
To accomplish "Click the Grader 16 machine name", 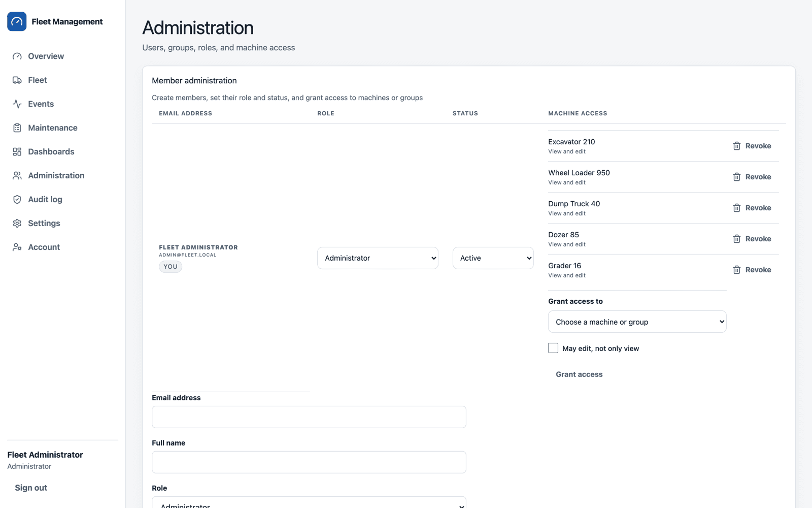I will click(564, 266).
